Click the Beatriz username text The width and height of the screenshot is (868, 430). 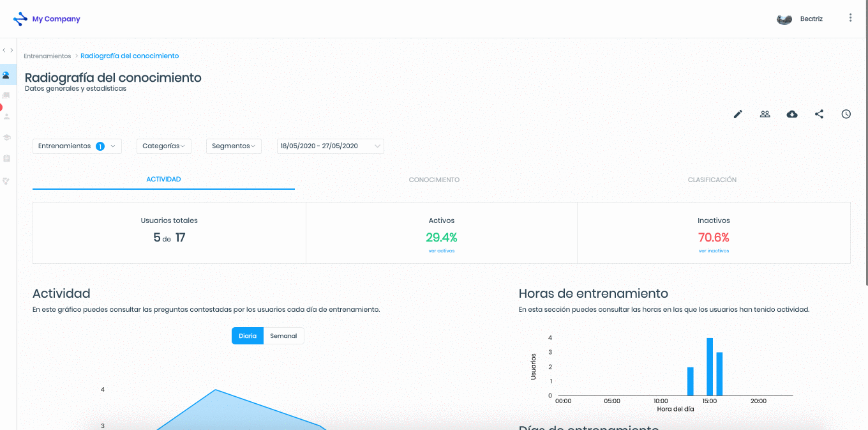pos(811,19)
